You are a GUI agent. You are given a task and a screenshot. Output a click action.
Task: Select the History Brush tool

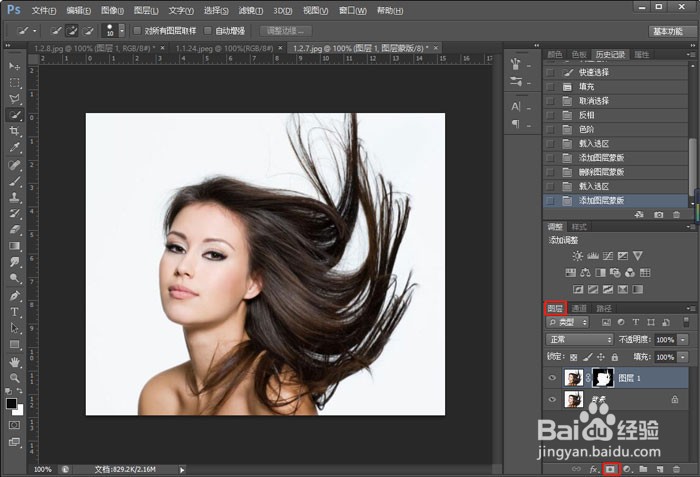[x=14, y=213]
